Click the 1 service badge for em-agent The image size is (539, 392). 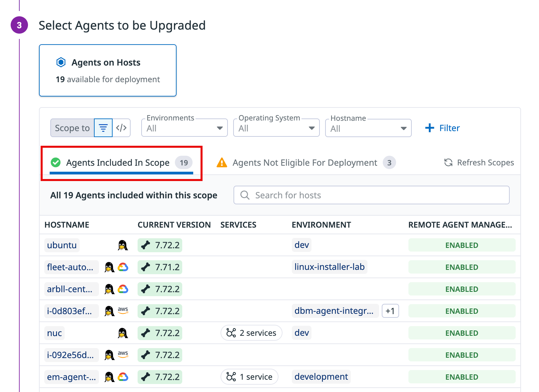pos(249,377)
